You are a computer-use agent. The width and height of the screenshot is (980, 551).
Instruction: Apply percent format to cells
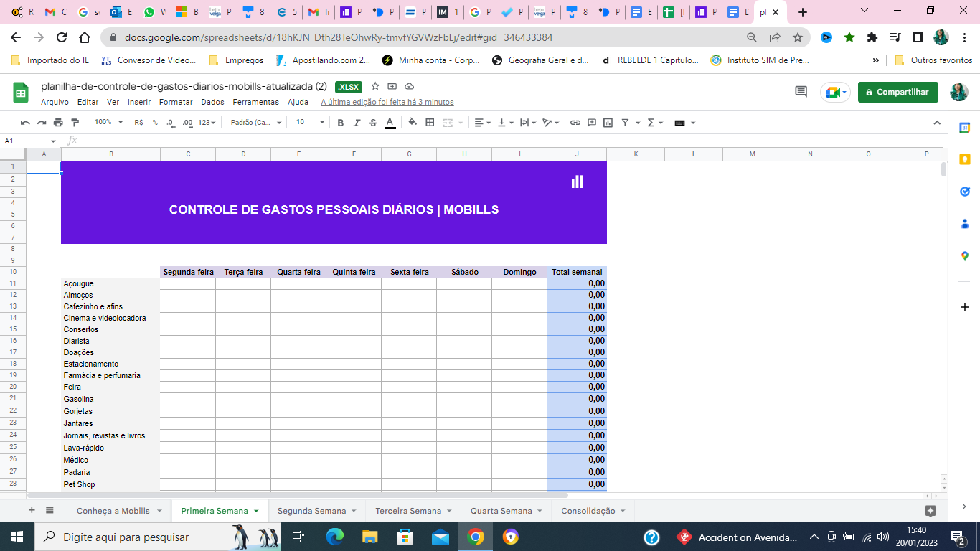[x=155, y=123]
